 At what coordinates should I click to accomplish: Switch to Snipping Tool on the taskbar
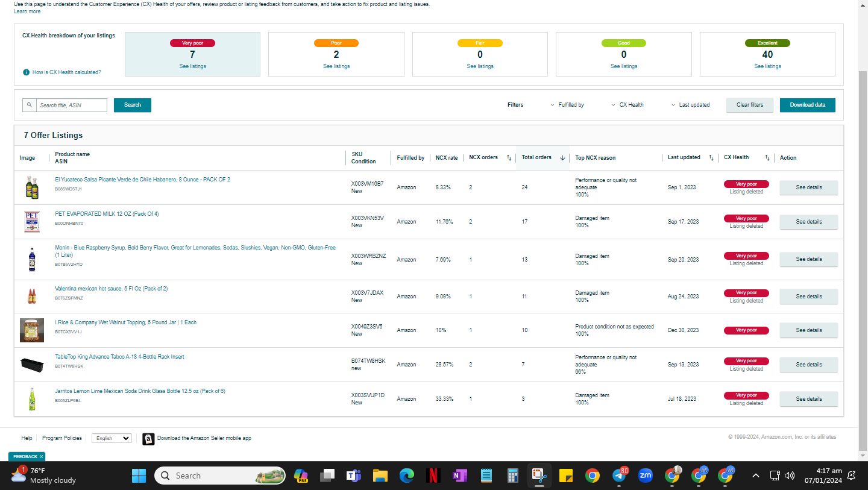[x=539, y=476]
